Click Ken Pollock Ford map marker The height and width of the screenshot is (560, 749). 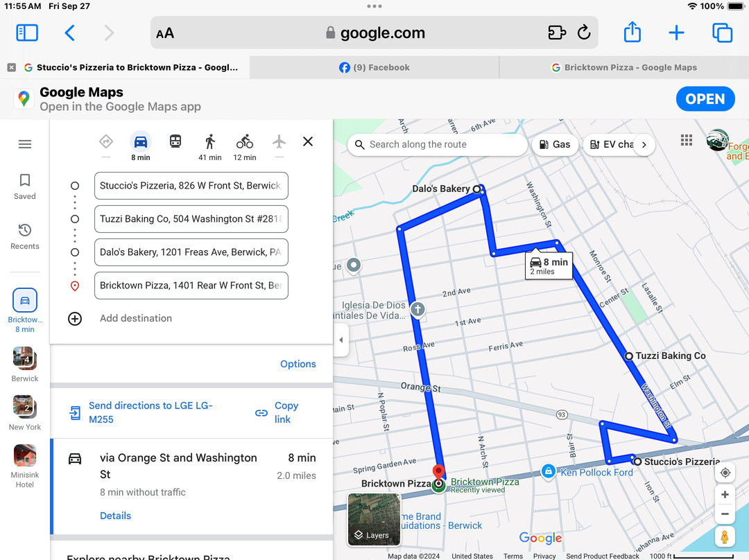click(x=549, y=472)
